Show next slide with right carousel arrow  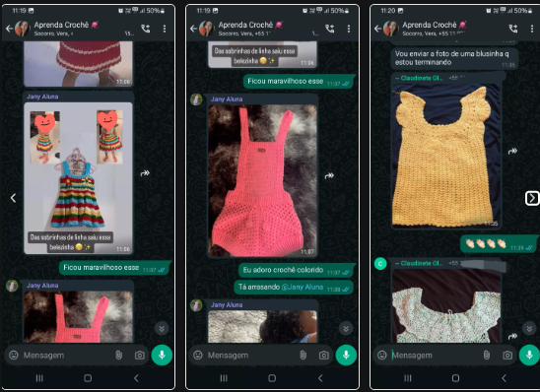(532, 198)
